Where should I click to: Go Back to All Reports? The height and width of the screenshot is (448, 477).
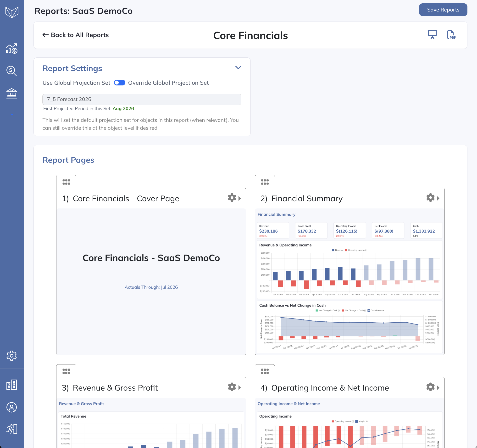(x=76, y=35)
